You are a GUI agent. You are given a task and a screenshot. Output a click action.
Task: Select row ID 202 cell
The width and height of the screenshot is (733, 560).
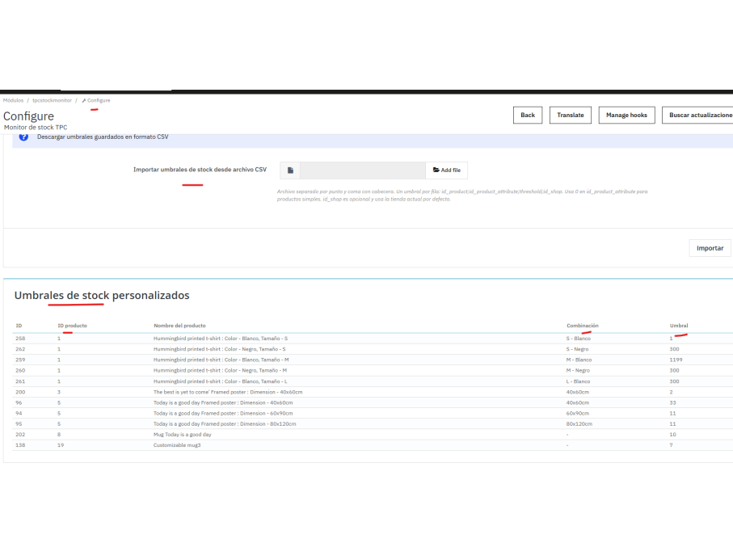pyautogui.click(x=20, y=434)
